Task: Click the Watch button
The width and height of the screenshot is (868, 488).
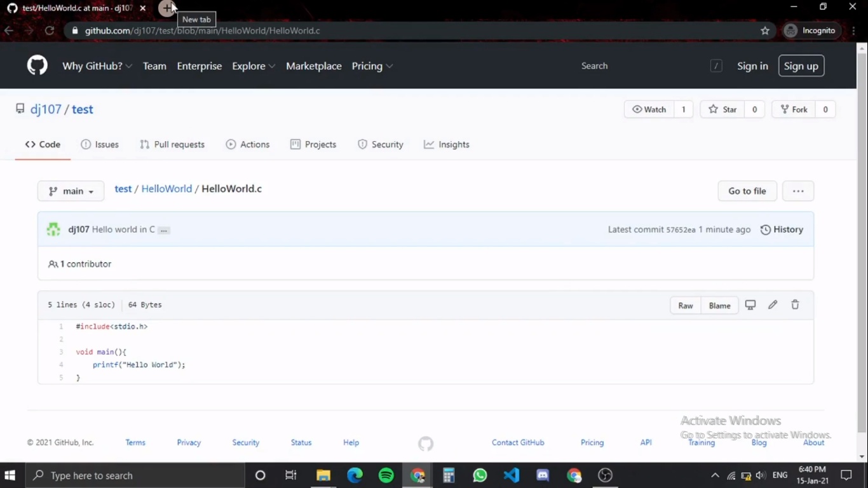Action: coord(649,109)
